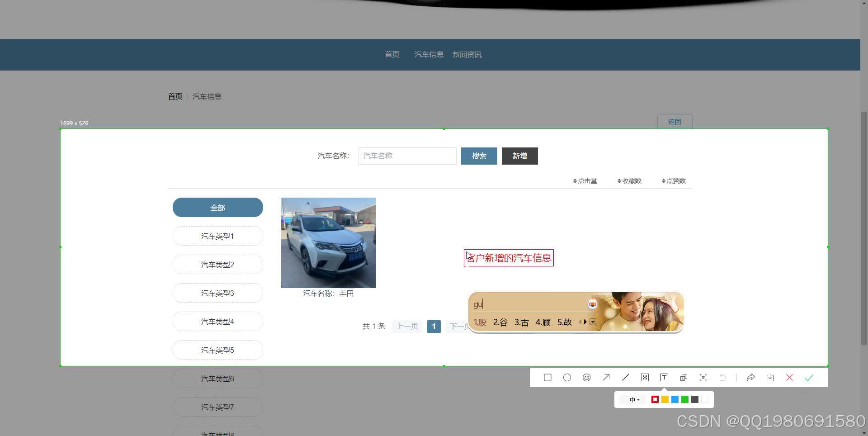The image size is (868, 436).
Task: Save the screenshot with the download icon
Action: 770,378
